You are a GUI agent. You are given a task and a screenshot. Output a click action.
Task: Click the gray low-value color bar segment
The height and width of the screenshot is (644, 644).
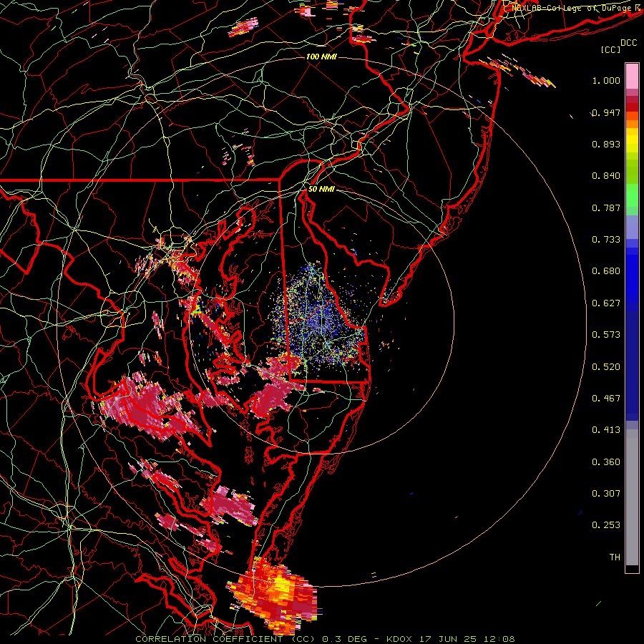(632, 497)
